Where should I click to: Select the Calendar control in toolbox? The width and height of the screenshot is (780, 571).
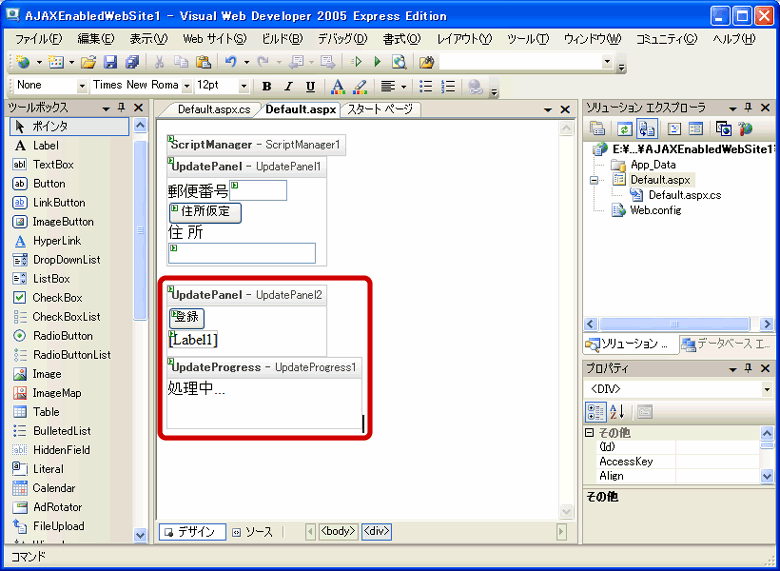coord(69,488)
